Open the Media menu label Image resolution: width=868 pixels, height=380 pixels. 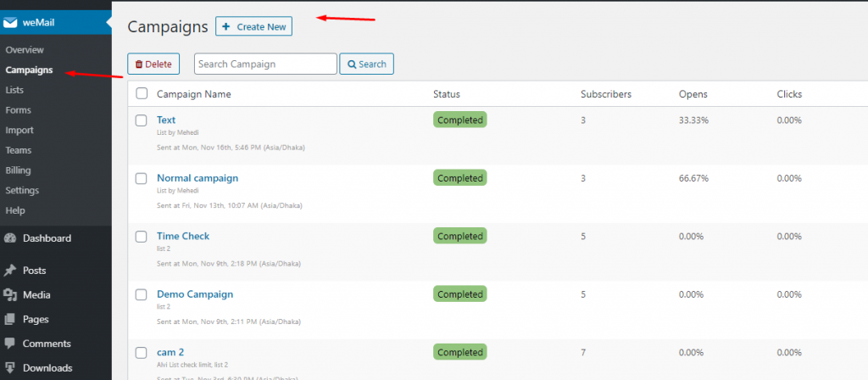(36, 294)
